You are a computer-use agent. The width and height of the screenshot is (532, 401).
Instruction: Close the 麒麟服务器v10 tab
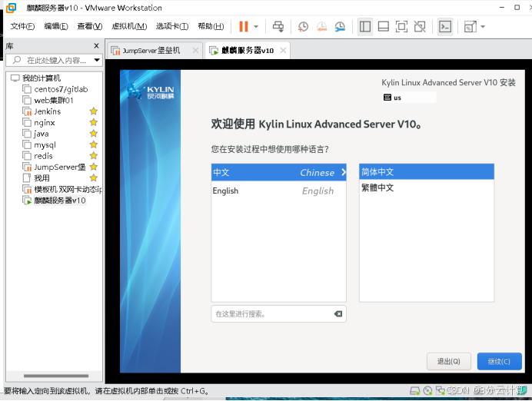point(284,51)
